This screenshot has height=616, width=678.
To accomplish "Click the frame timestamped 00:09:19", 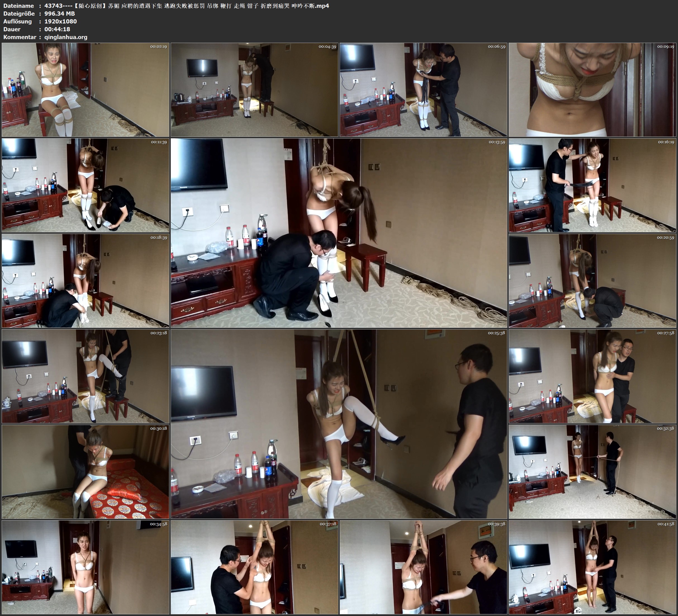I will tap(592, 90).
